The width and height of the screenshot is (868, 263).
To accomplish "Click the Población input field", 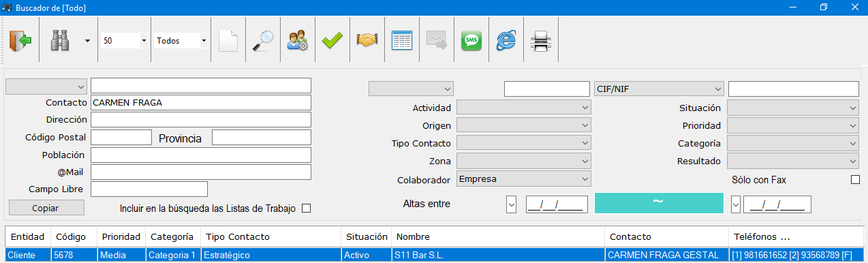I will [x=201, y=155].
